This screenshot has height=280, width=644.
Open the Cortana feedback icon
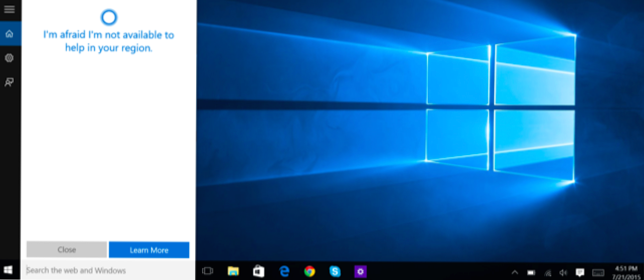(9, 82)
